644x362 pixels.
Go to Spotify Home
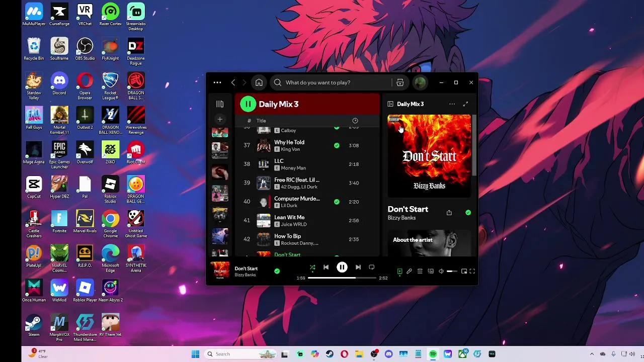tap(259, 82)
